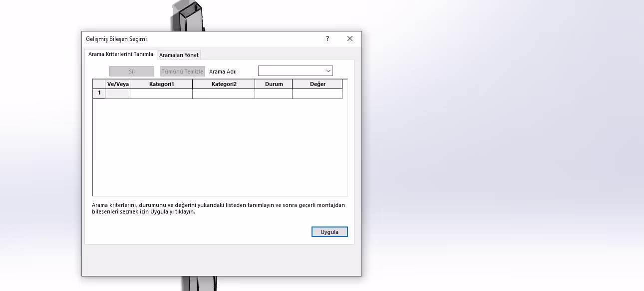Open dialog help question mark
Screen dimensions: 644x291
pos(327,38)
